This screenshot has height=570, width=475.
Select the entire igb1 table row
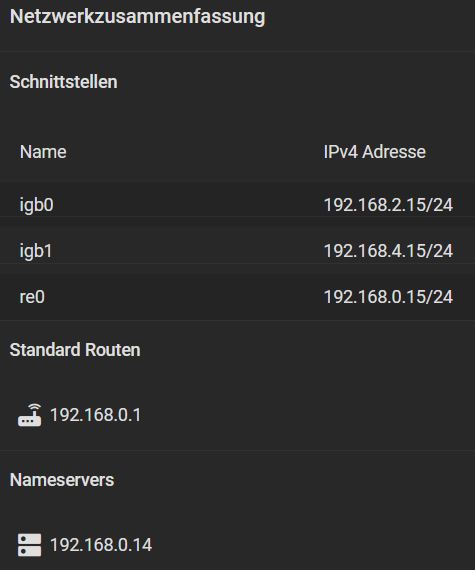click(x=237, y=251)
